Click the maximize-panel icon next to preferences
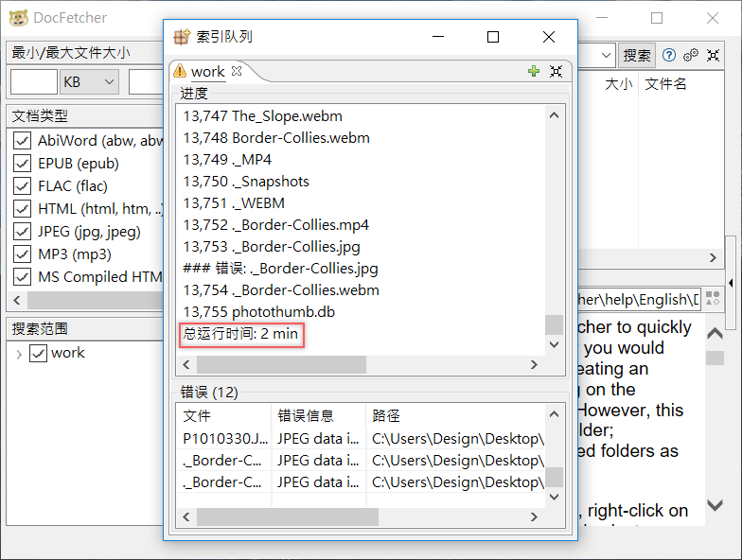Screen dimensions: 742x560 (714, 55)
